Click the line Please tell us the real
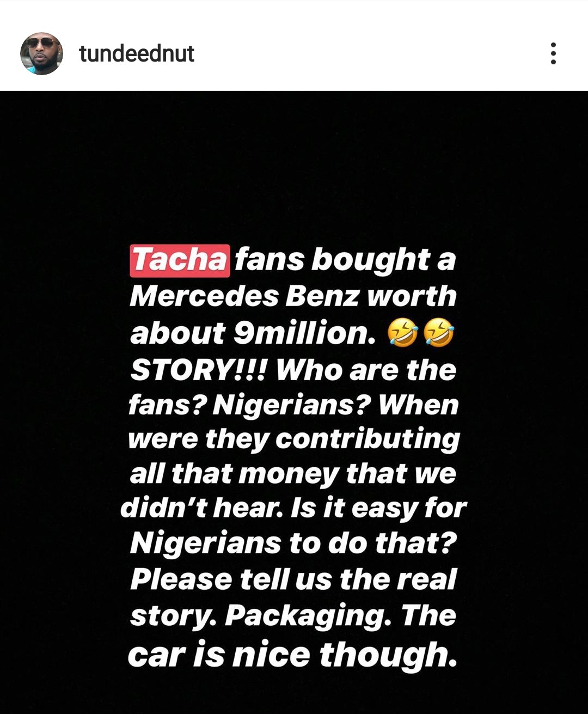The width and height of the screenshot is (588, 714). pyautogui.click(x=293, y=579)
